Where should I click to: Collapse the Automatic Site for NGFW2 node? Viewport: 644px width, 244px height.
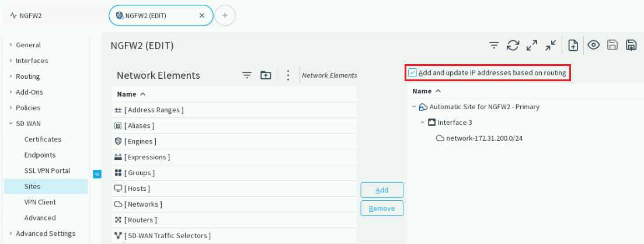(x=413, y=107)
